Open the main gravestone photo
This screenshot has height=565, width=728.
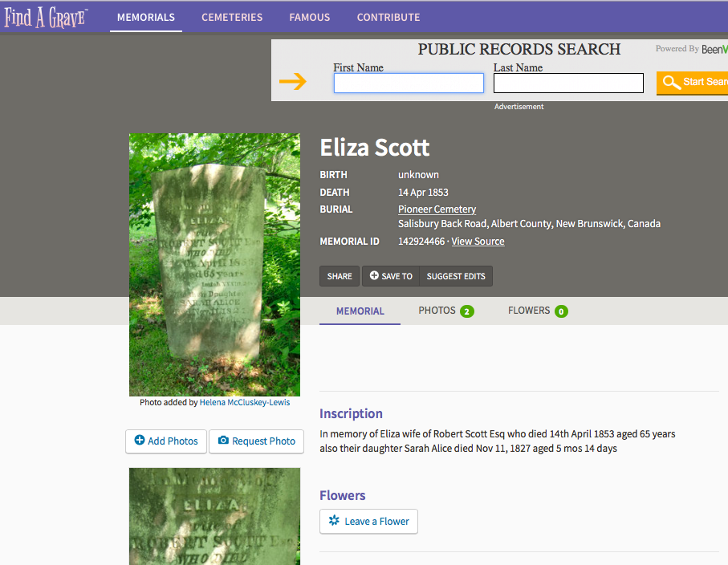tap(214, 265)
